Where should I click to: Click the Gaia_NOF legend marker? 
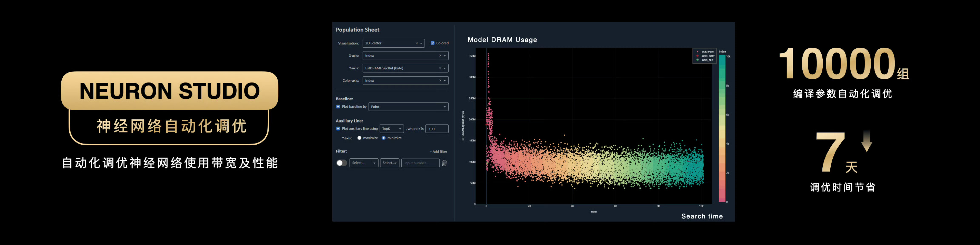[697, 60]
